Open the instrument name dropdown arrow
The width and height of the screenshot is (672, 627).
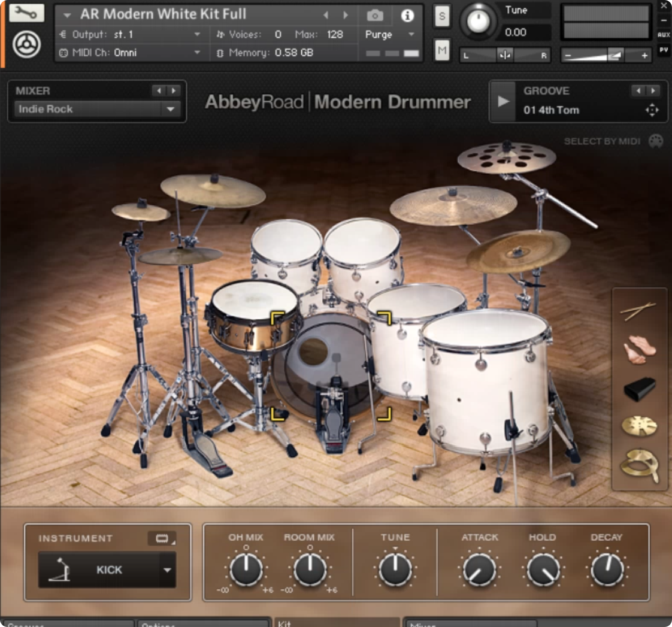(67, 16)
